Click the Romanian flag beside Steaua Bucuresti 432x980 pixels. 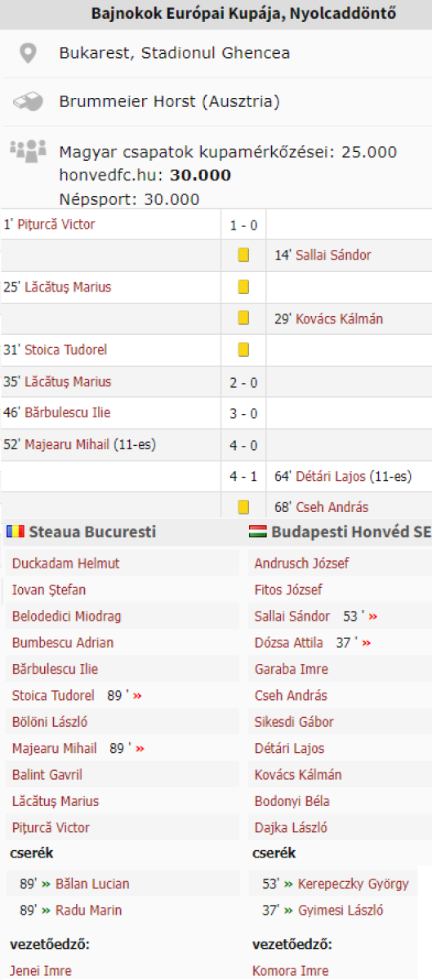coord(15,532)
